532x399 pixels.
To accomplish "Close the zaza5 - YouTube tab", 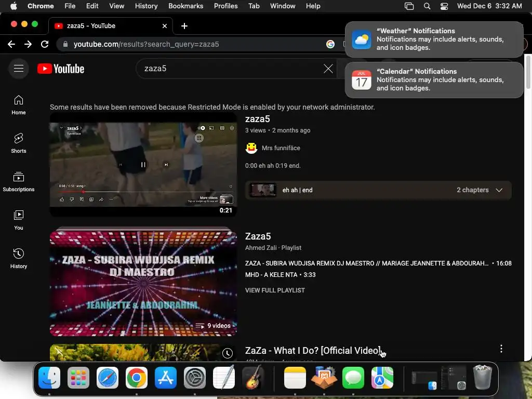I will 165,26.
